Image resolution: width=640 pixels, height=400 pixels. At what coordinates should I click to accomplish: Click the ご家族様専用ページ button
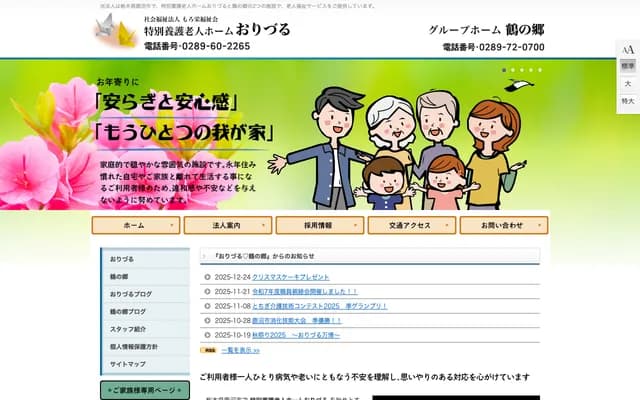(x=145, y=390)
